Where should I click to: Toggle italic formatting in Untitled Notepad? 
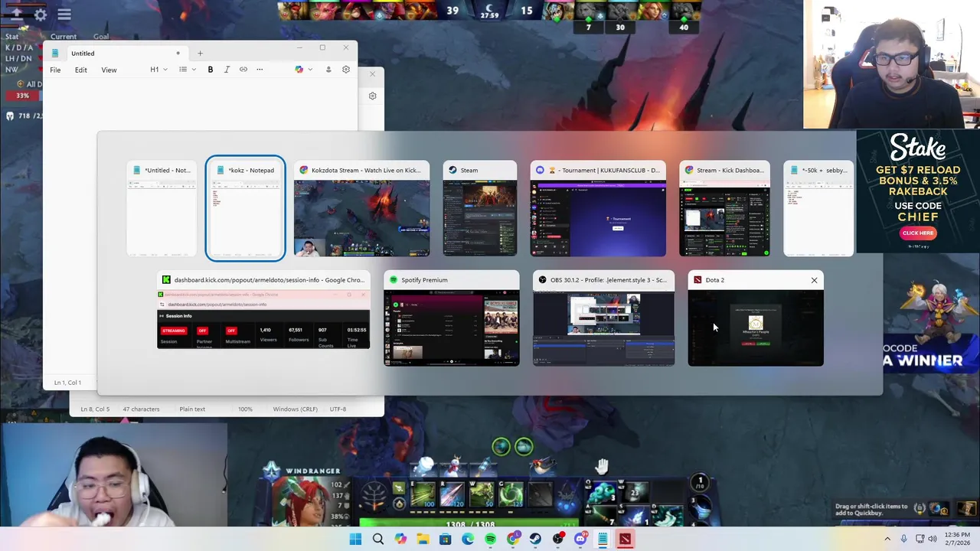(227, 70)
